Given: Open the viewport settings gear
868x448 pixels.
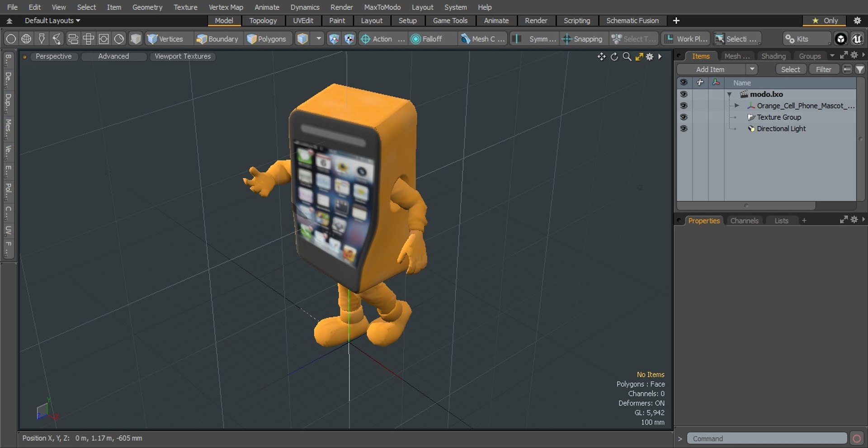Looking at the screenshot, I should (x=650, y=57).
